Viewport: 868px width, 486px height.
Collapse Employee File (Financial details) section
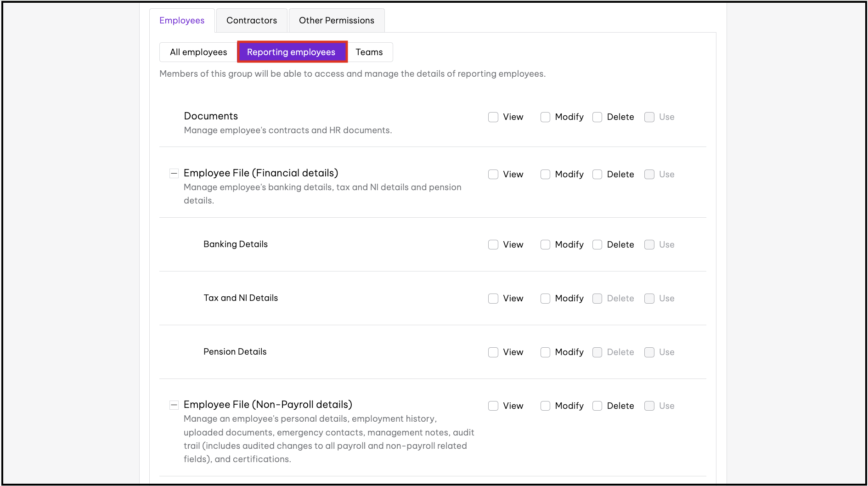(174, 174)
